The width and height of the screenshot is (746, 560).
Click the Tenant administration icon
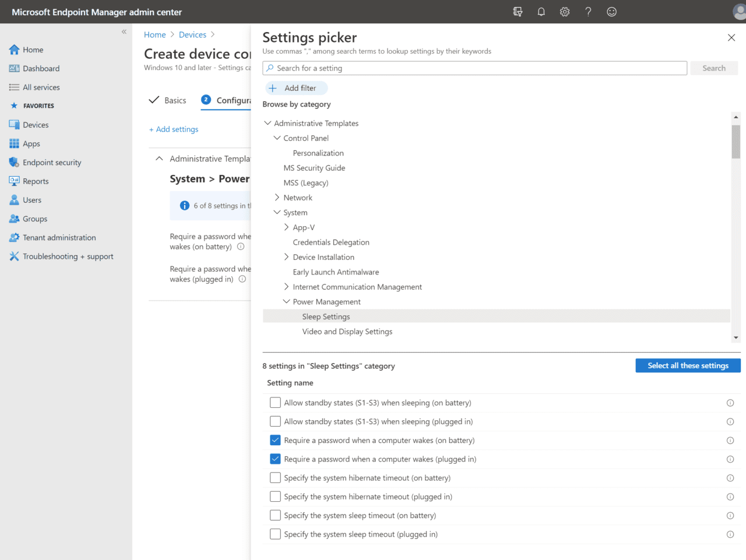[14, 237]
